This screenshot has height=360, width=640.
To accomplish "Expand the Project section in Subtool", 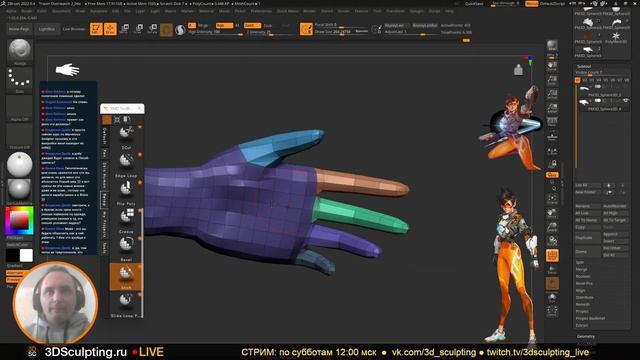I will pos(582,311).
